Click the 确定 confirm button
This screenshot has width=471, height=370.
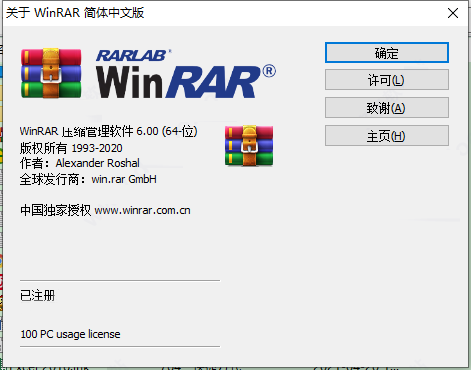pyautogui.click(x=387, y=53)
